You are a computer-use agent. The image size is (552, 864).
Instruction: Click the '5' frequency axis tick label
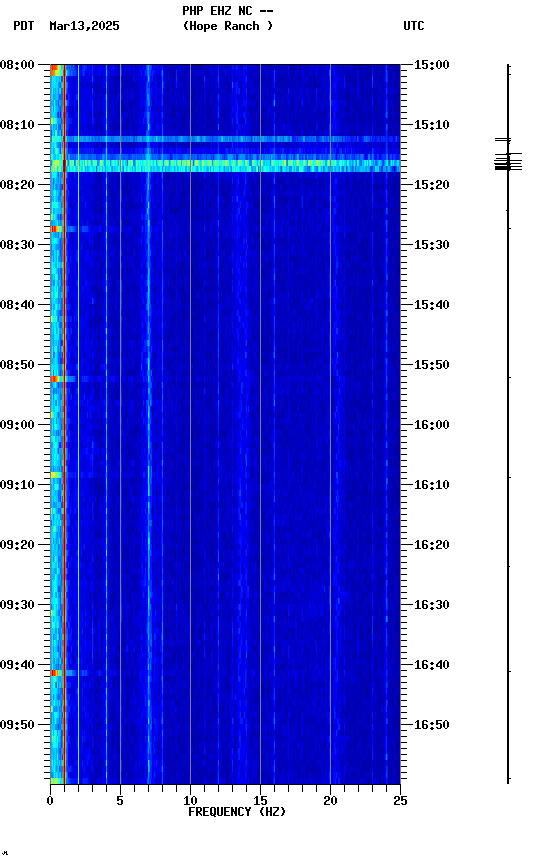coord(120,801)
